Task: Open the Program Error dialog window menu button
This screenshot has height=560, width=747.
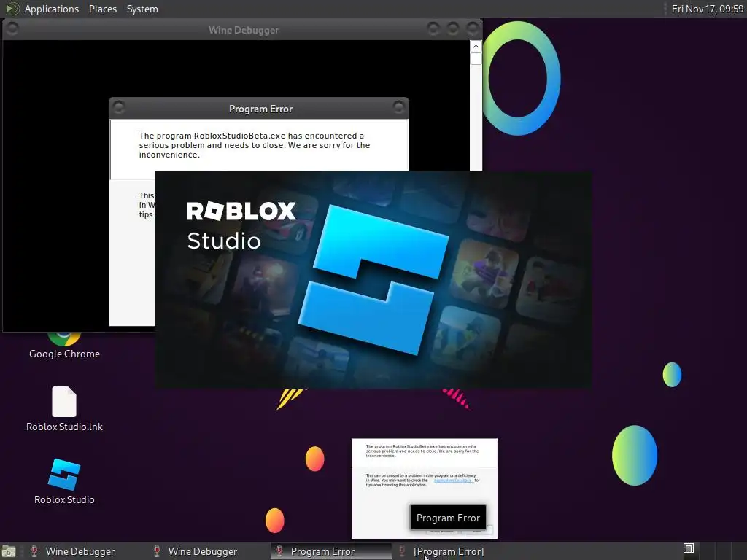Action: (119, 107)
